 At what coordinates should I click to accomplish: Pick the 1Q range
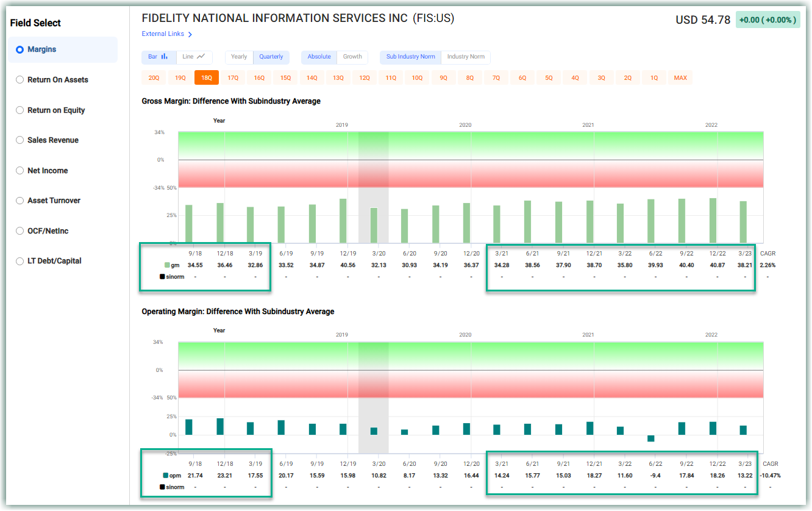654,78
